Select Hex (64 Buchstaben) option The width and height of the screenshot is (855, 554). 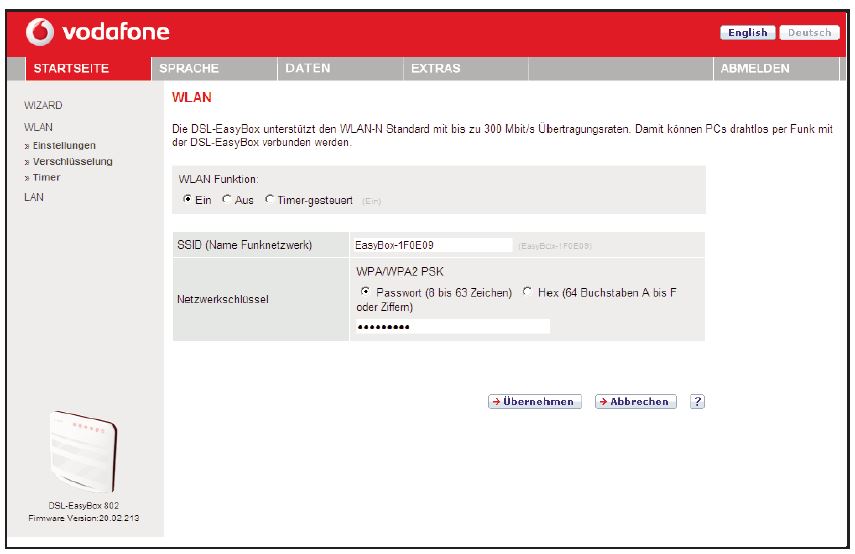pyautogui.click(x=527, y=292)
